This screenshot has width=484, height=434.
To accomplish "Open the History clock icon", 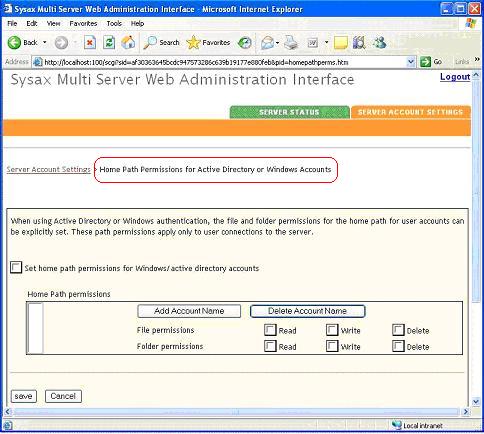I will point(245,43).
